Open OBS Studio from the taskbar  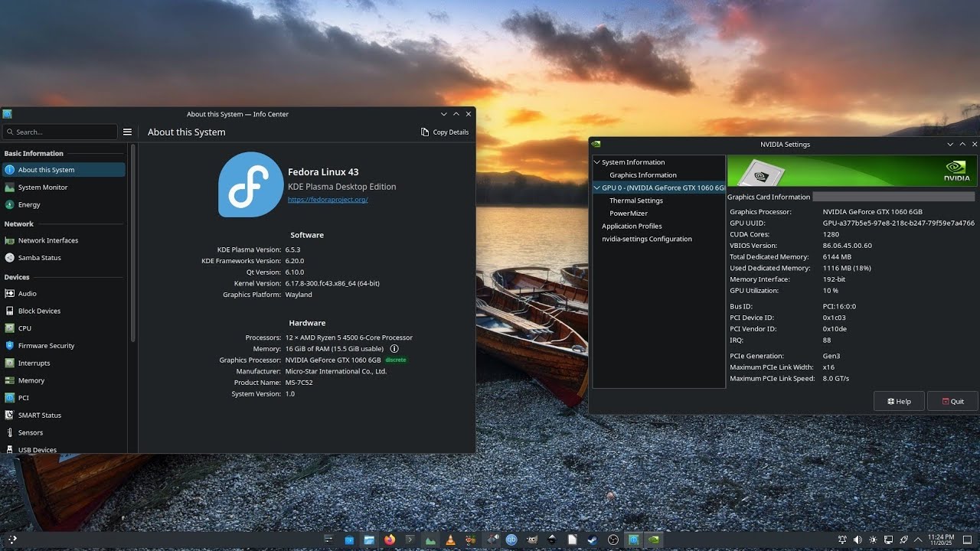pos(613,540)
